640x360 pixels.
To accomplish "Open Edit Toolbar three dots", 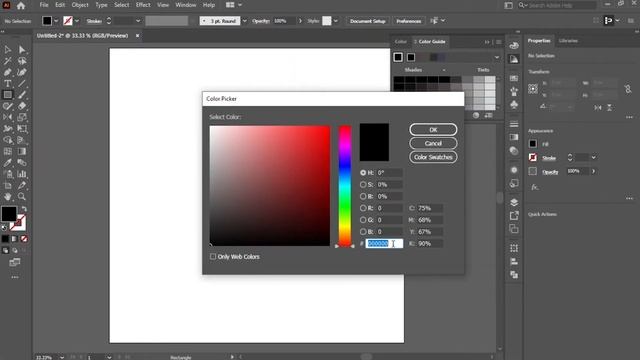I will (x=15, y=277).
